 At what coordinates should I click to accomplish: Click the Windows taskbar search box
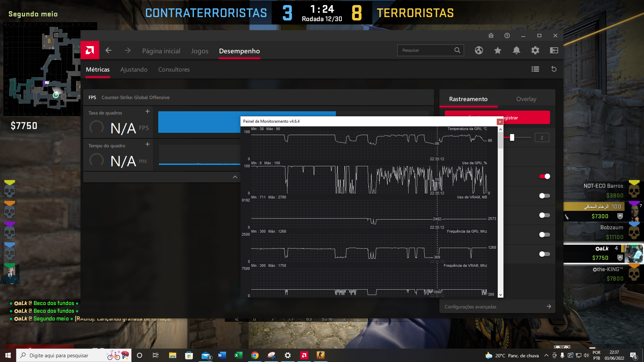(74, 355)
